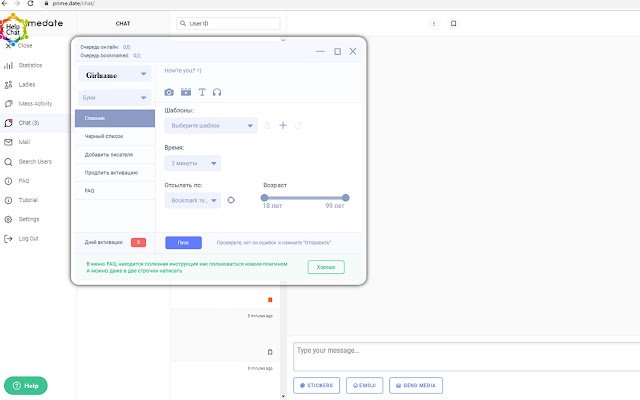Click the STICKERS button
This screenshot has width=640, height=400.
coord(316,385)
